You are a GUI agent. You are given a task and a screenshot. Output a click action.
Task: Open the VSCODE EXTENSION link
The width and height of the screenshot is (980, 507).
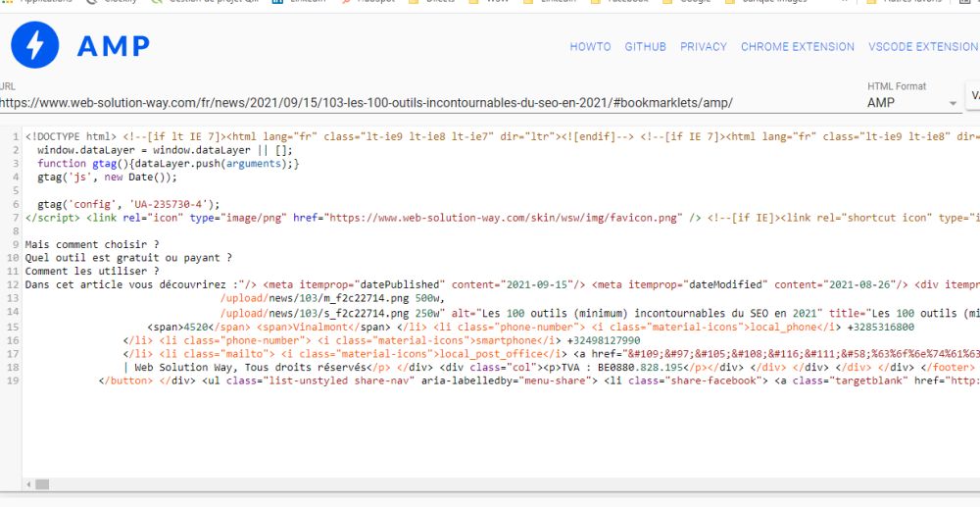[x=924, y=47]
